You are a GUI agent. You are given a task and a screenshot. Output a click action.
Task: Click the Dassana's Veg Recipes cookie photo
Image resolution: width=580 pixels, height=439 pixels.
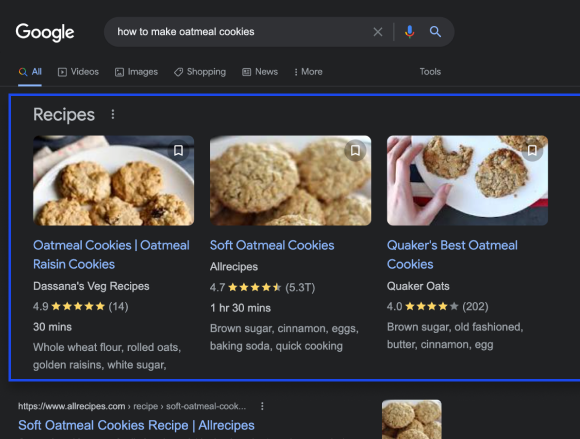[114, 180]
